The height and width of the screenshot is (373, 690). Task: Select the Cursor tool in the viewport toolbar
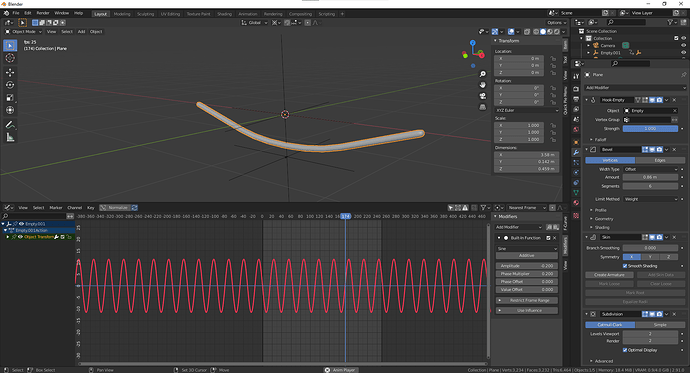tap(10, 58)
